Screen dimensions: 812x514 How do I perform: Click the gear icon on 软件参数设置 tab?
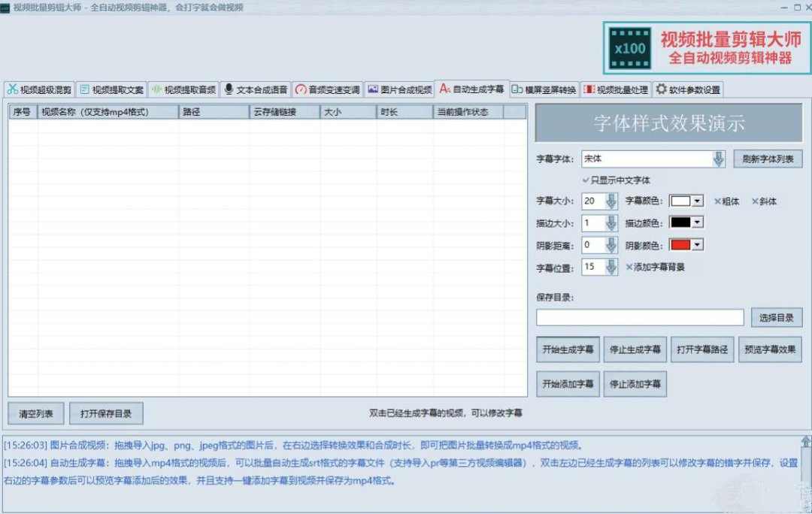tap(661, 89)
